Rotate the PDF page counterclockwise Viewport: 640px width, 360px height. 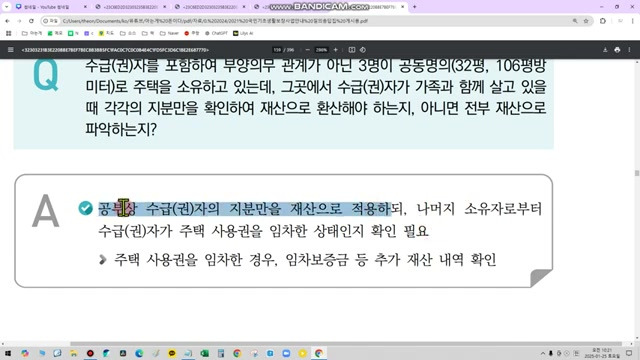click(363, 50)
